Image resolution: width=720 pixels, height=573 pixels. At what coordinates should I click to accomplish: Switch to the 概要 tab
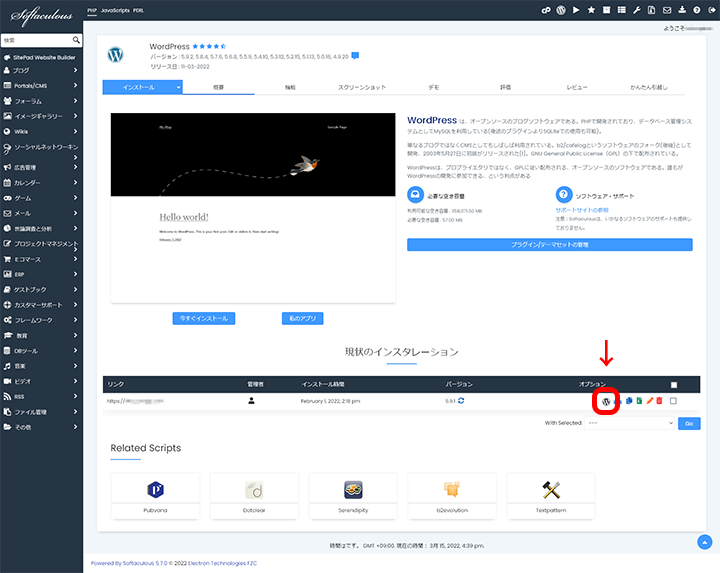219,87
